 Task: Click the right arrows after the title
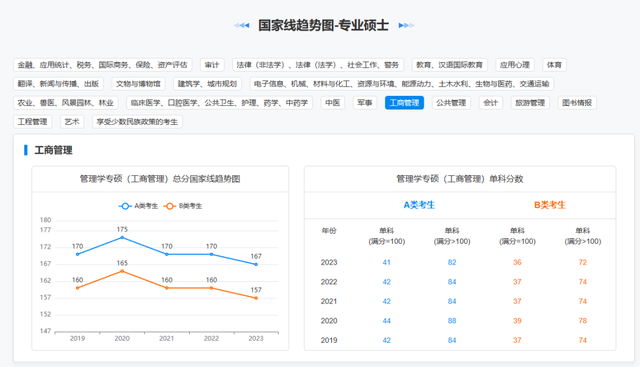pyautogui.click(x=406, y=25)
